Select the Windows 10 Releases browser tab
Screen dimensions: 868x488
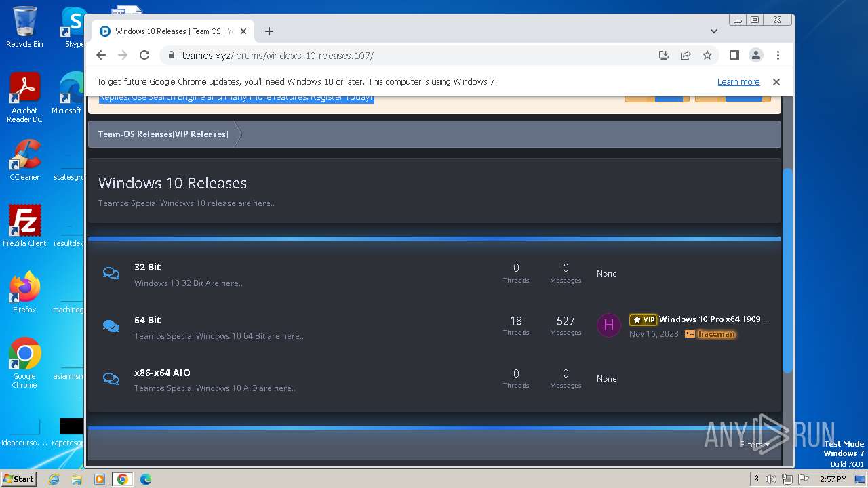[x=173, y=31]
